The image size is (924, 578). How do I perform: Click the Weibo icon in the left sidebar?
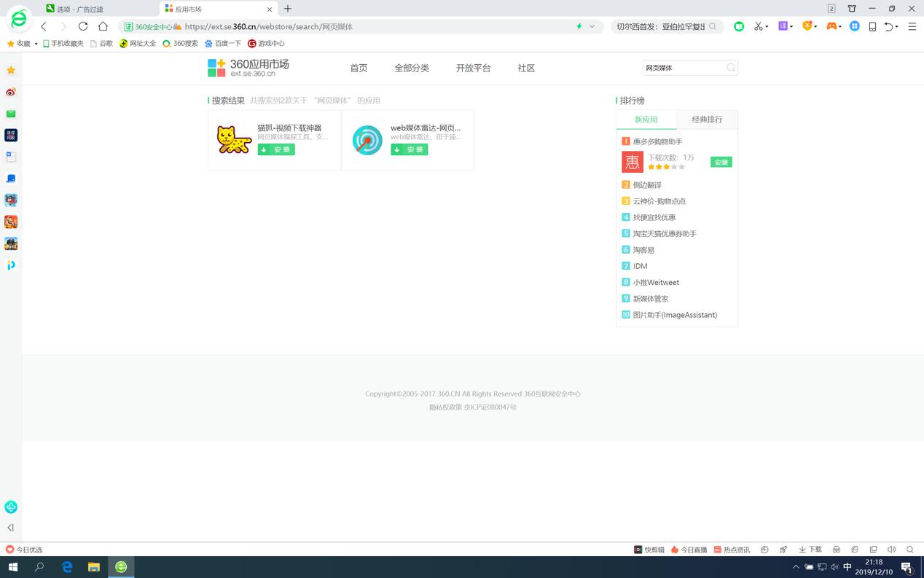coord(11,92)
